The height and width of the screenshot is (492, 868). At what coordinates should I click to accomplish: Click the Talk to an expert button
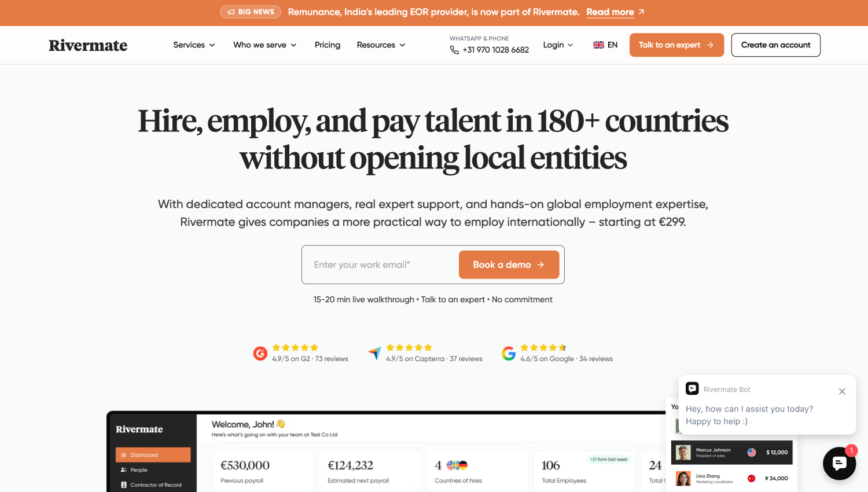tap(676, 45)
